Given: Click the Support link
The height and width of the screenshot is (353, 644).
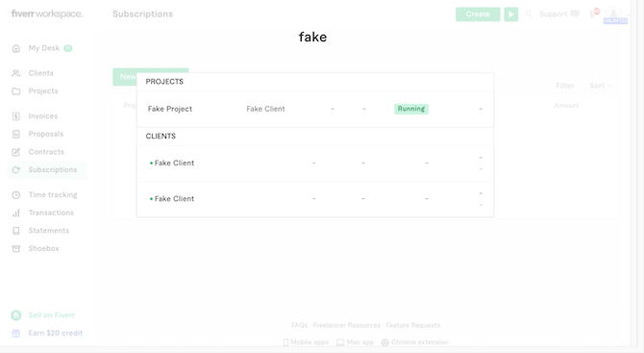Looking at the screenshot, I should point(554,14).
